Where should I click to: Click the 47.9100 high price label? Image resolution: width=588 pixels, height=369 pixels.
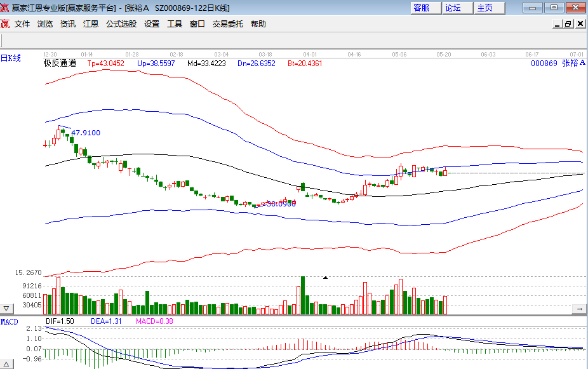tap(86, 133)
